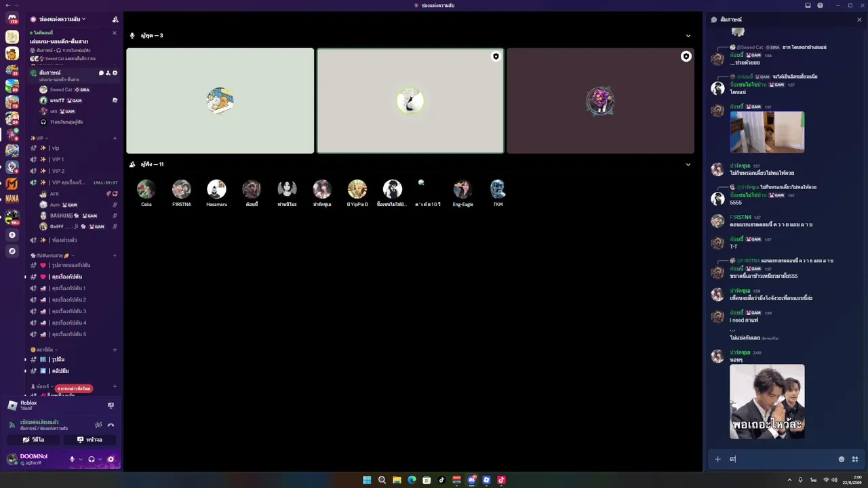The width and height of the screenshot is (868, 488).
Task: Open settings gear for สัมภาษณ์ voice channel
Action: [x=115, y=73]
